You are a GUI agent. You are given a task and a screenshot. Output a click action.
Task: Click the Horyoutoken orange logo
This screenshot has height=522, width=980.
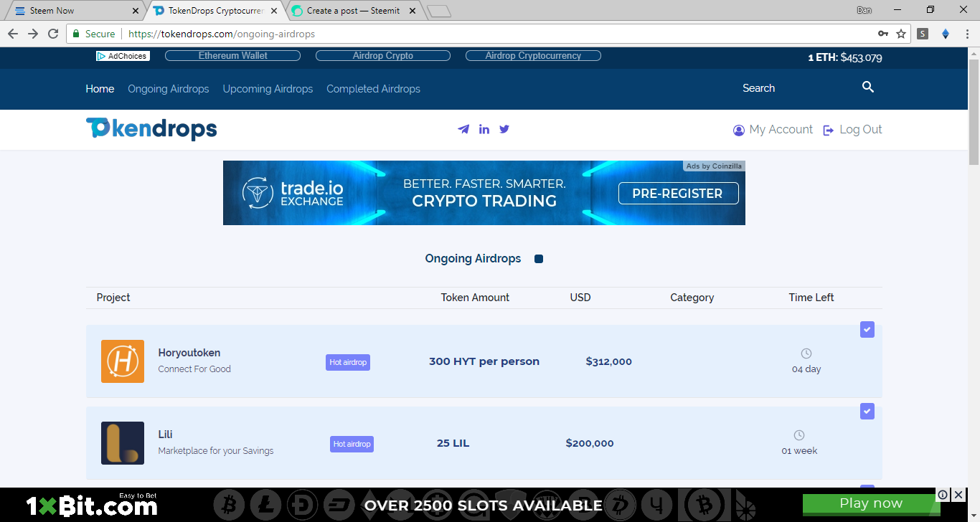pos(123,361)
